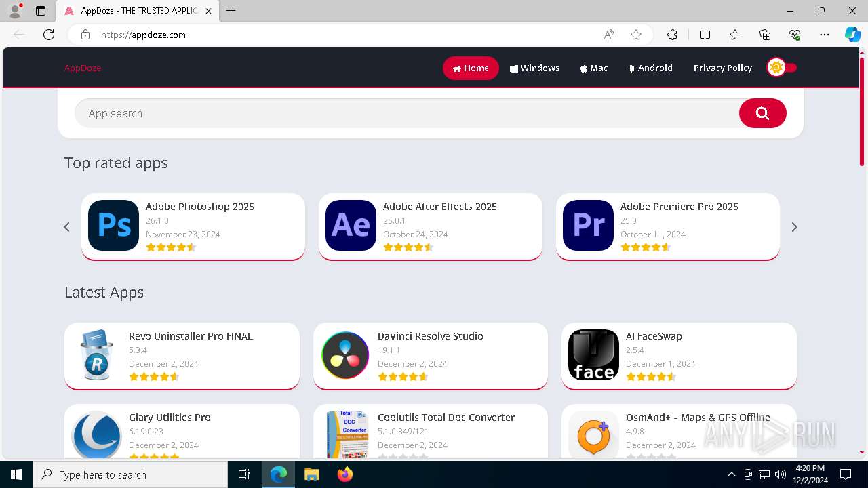Go to the Home menu item
The image size is (868, 488).
tap(471, 68)
